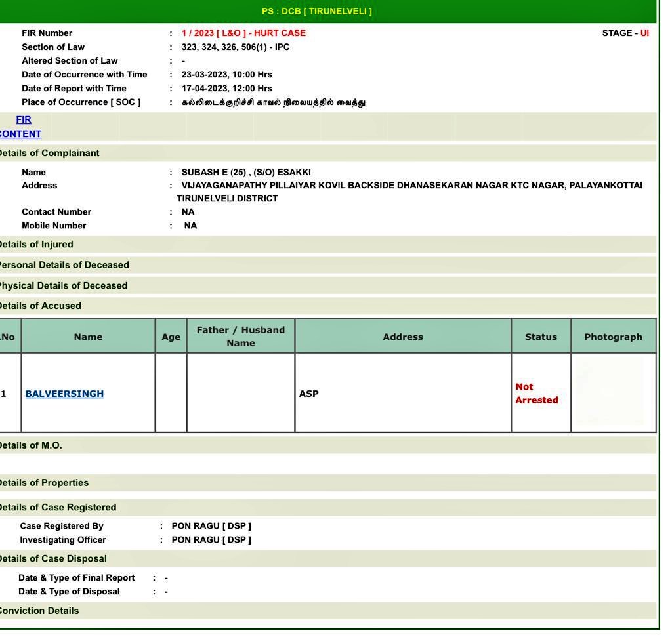Select TIRUNELVELI DISTRICT address line

click(227, 199)
